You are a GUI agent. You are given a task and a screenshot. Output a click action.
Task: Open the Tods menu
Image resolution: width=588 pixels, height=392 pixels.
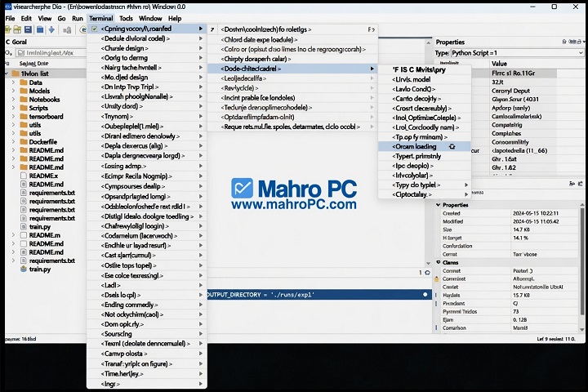pos(126,19)
